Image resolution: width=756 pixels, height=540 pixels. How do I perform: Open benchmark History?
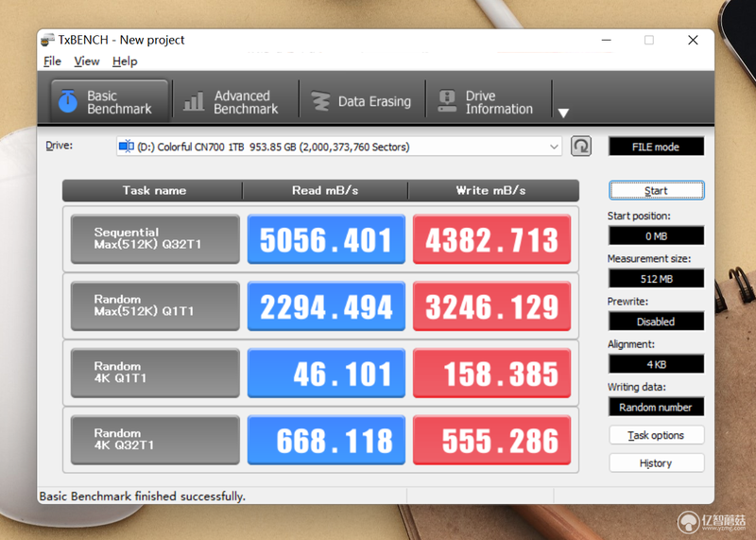tap(656, 463)
